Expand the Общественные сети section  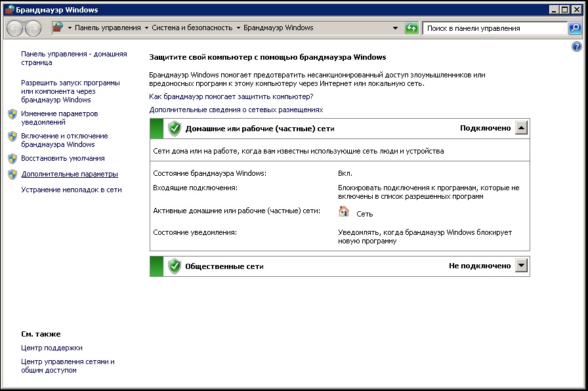pos(521,266)
